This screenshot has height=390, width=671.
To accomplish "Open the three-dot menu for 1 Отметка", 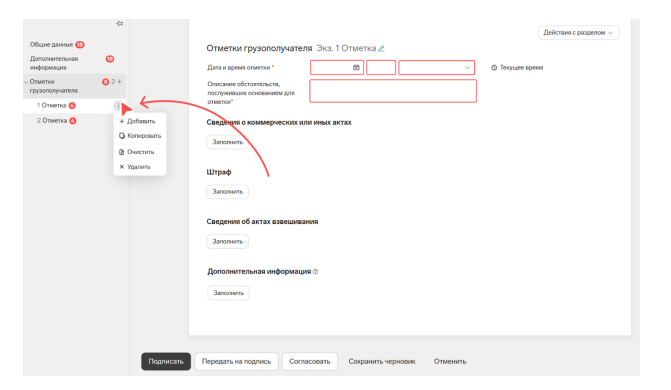I will tap(119, 105).
